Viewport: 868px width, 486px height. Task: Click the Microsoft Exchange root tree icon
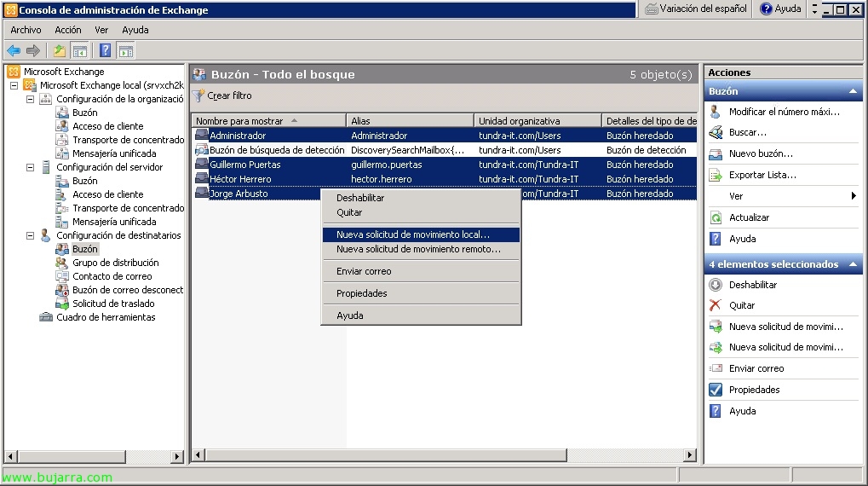coord(14,72)
